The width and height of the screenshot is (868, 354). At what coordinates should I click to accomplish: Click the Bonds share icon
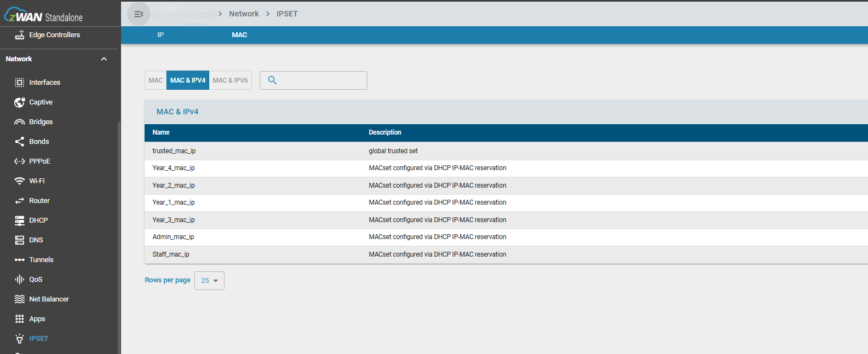click(x=20, y=142)
